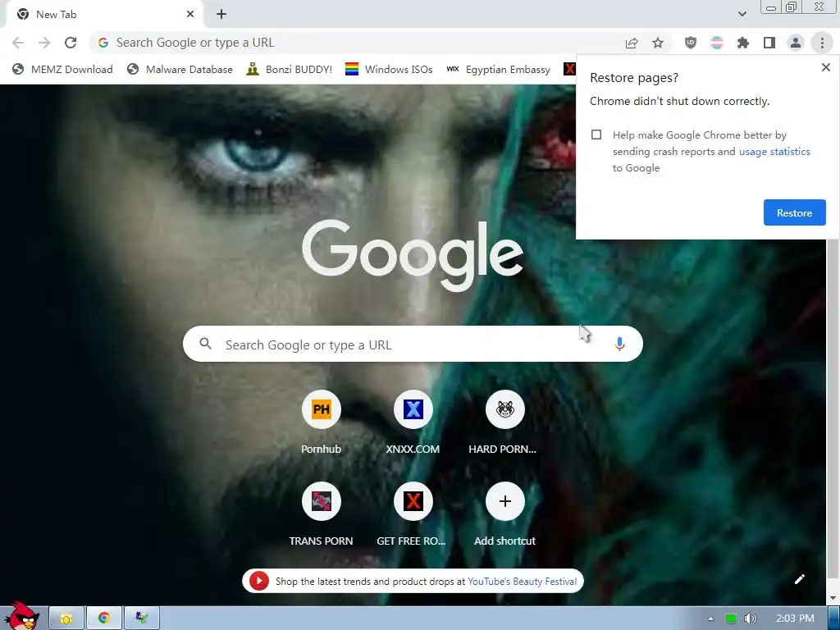840x630 pixels.
Task: Open the usage statistics link
Action: [774, 152]
